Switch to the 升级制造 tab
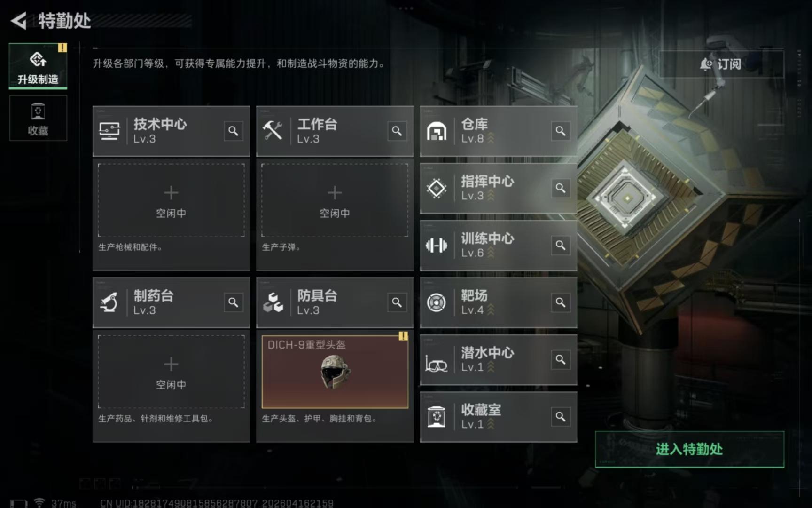812x508 pixels. click(38, 66)
